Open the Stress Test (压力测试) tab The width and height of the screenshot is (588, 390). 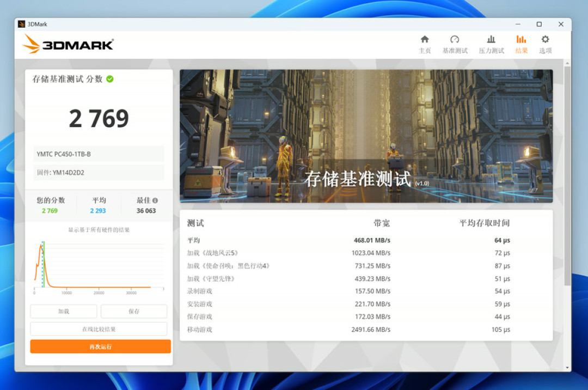pos(491,44)
